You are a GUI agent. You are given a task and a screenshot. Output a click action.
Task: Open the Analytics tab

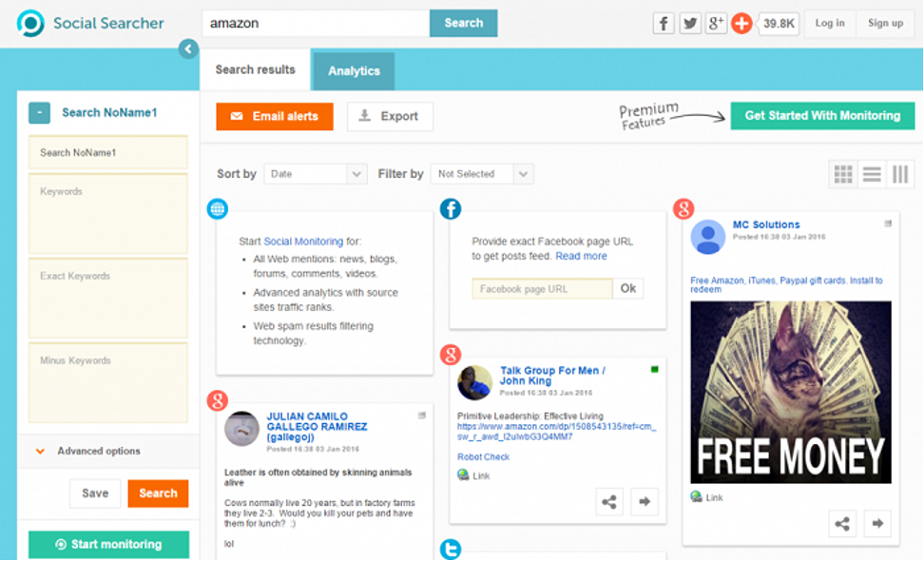[x=354, y=71]
